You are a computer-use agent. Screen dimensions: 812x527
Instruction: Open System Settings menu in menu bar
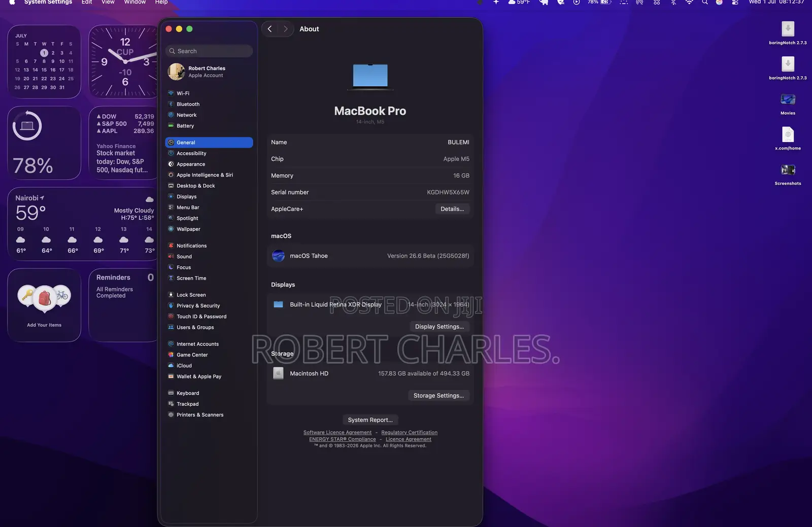click(48, 3)
